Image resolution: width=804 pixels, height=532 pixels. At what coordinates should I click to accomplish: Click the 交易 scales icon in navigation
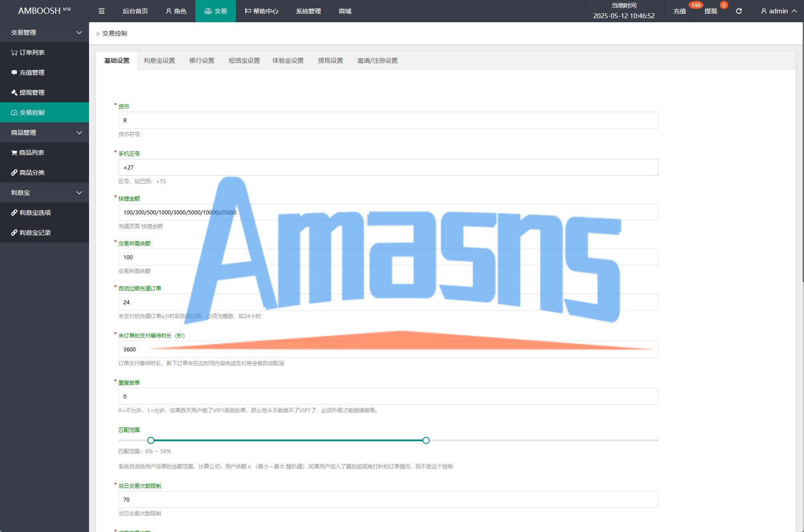(208, 11)
